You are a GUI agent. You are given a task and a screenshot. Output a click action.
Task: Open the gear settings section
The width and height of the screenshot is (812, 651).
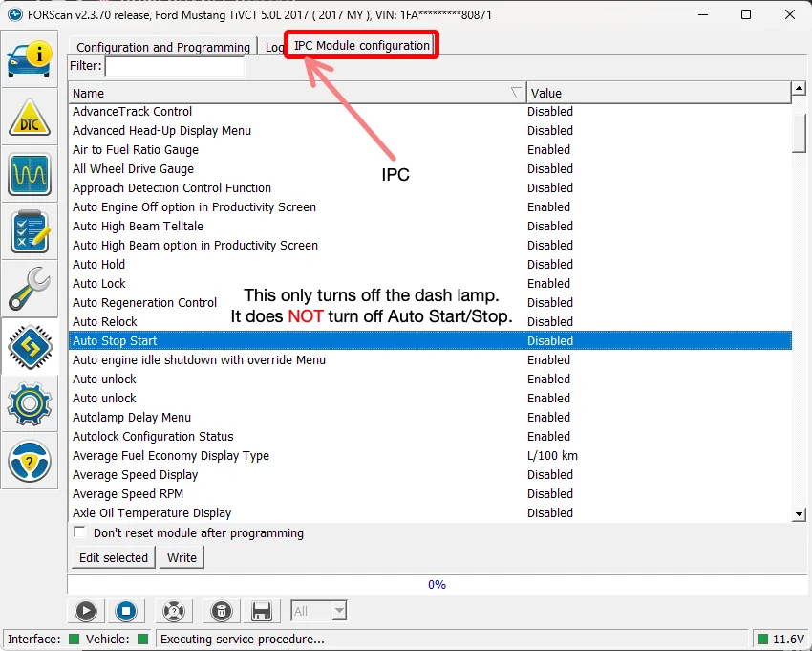point(30,403)
